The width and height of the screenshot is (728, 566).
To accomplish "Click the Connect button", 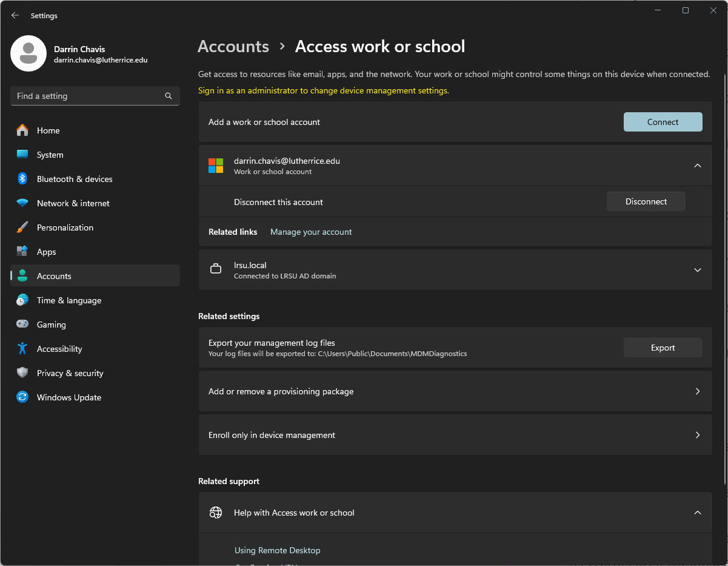I will point(663,122).
